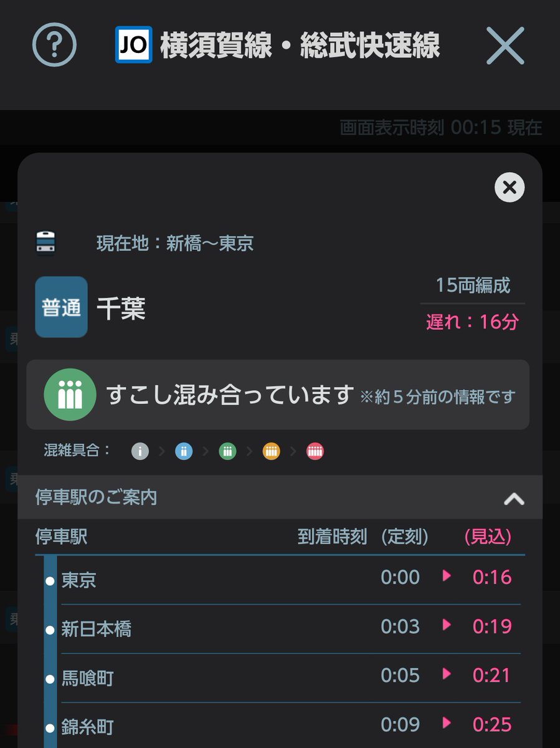Click the 遅れ：16分 delay label
The image size is (560, 748).
472,322
